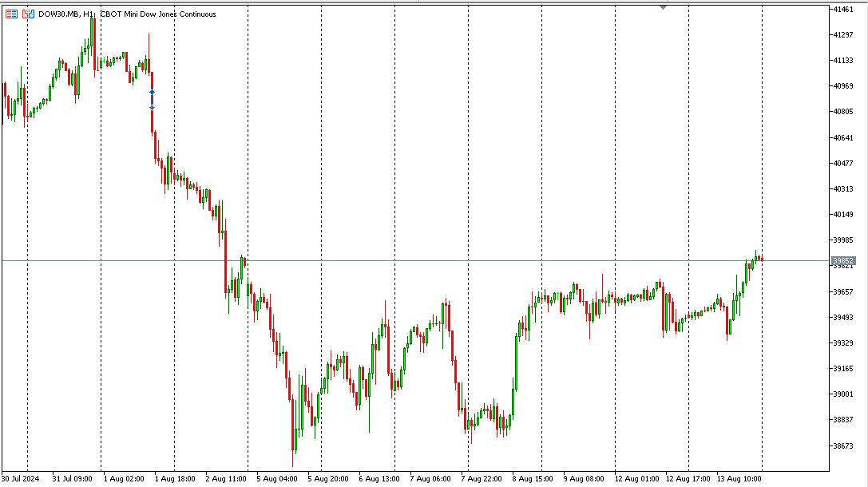Click price scale value 40805

point(843,111)
